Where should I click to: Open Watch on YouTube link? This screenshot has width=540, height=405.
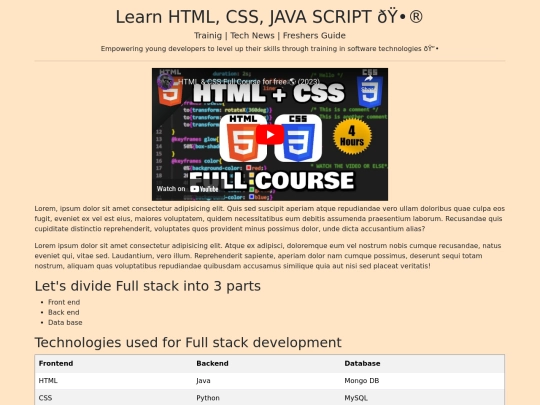click(188, 189)
